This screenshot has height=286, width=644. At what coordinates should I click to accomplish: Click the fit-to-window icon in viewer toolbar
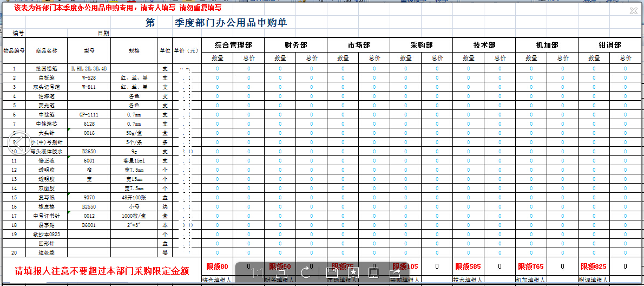point(281,272)
